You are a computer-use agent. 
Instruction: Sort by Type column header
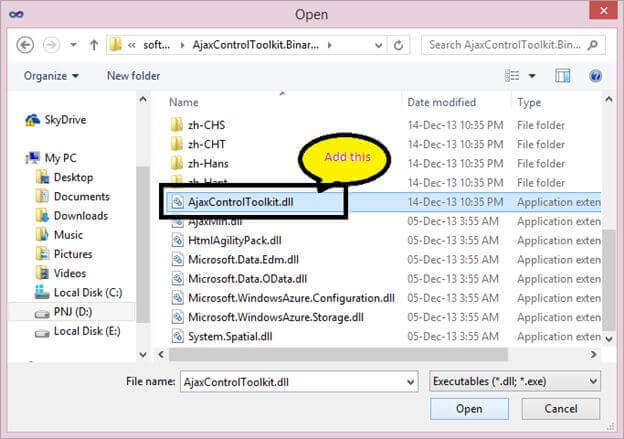click(529, 102)
